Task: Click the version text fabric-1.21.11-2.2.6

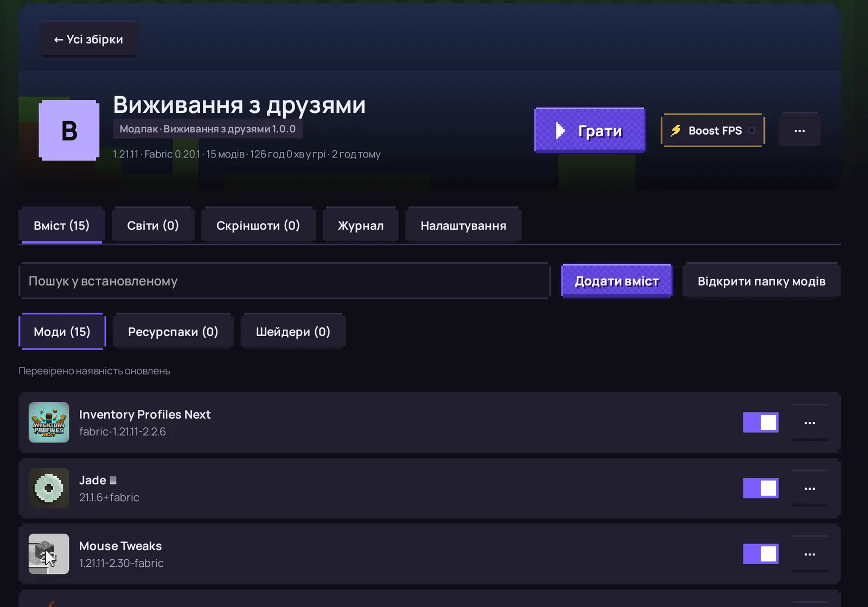Action: (x=123, y=432)
